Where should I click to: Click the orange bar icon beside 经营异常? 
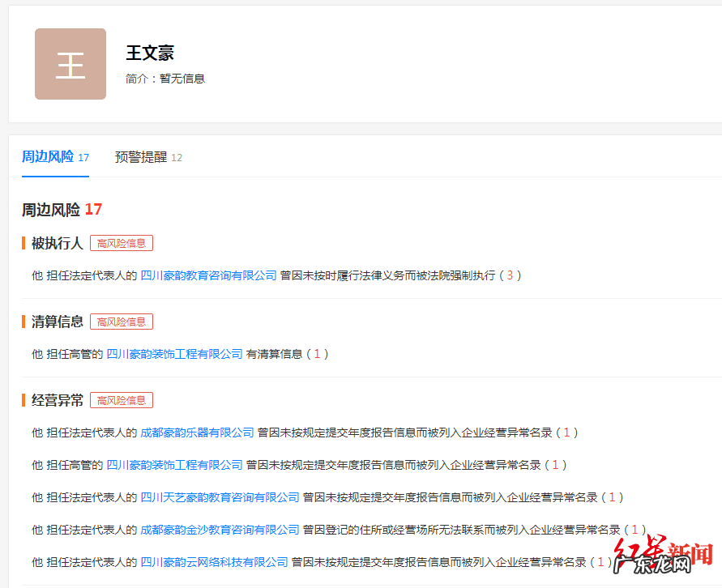tap(23, 399)
